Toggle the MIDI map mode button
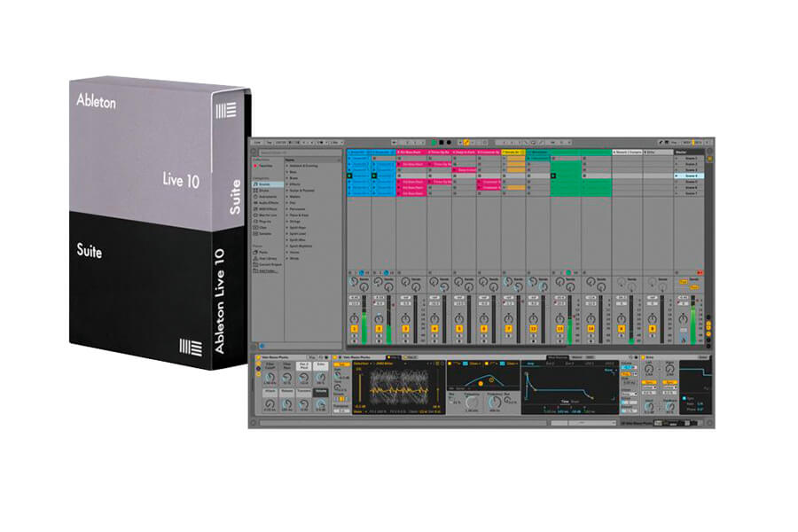The height and width of the screenshot is (532, 798). [x=686, y=143]
